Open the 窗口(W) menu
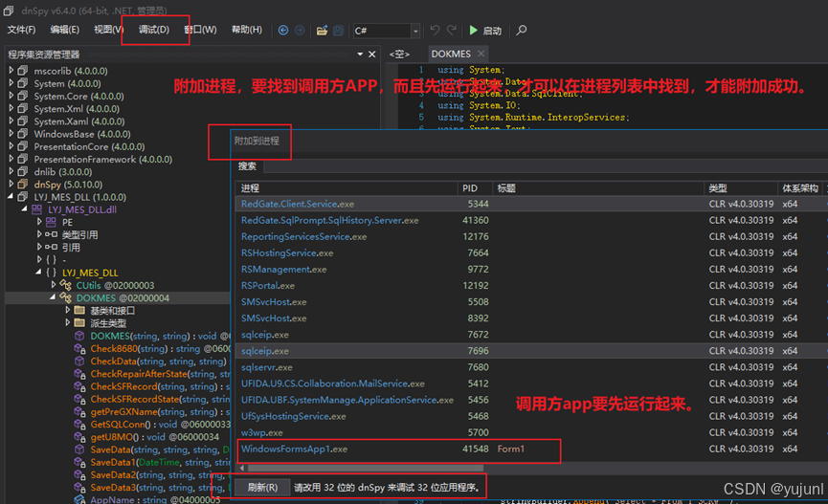828x504 pixels. click(x=201, y=30)
